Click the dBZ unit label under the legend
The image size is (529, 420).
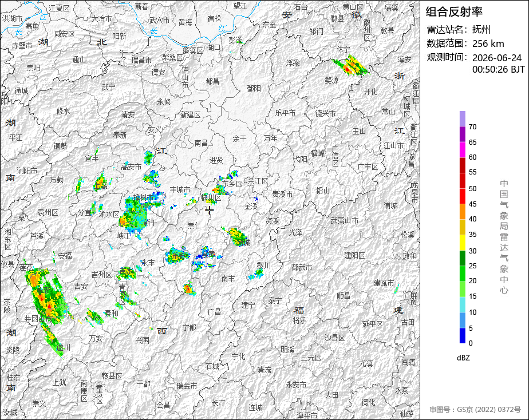coord(463,358)
